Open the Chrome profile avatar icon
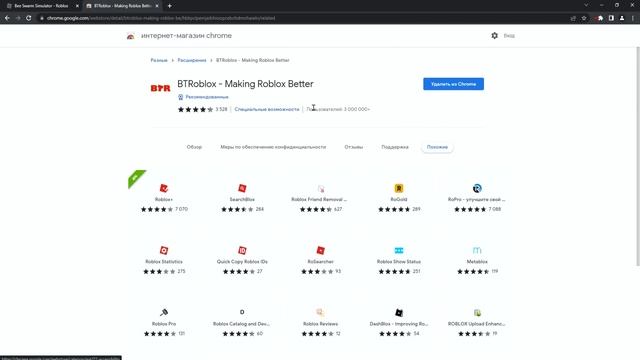The image size is (640, 360). [x=622, y=18]
